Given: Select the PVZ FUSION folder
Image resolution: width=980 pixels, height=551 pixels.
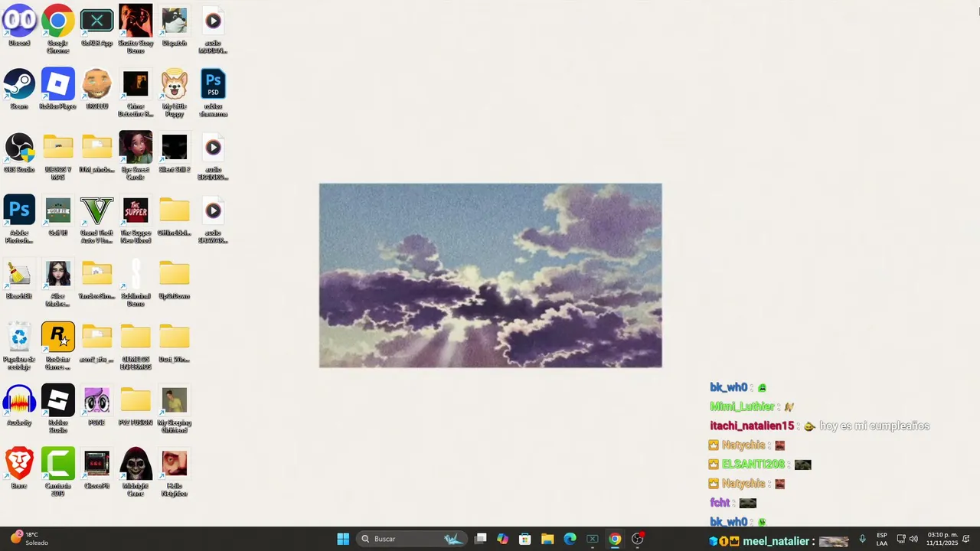Looking at the screenshot, I should tap(136, 406).
